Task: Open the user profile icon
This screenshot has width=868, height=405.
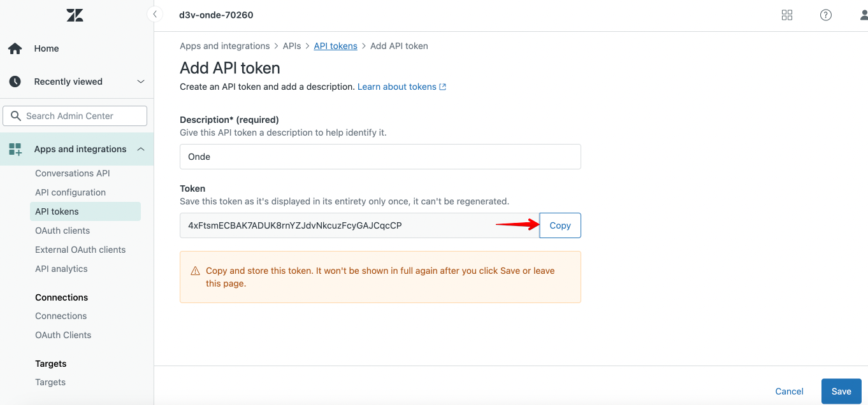Action: (x=864, y=15)
